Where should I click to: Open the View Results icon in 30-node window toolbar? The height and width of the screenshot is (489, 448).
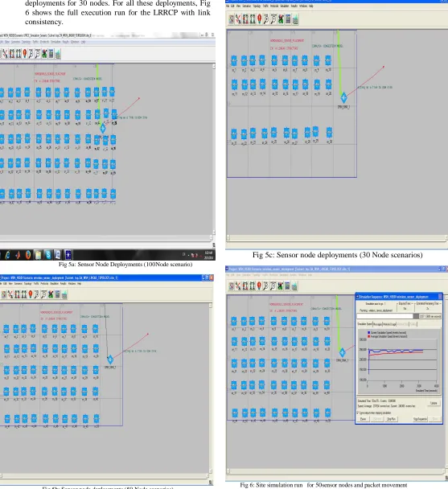[288, 19]
